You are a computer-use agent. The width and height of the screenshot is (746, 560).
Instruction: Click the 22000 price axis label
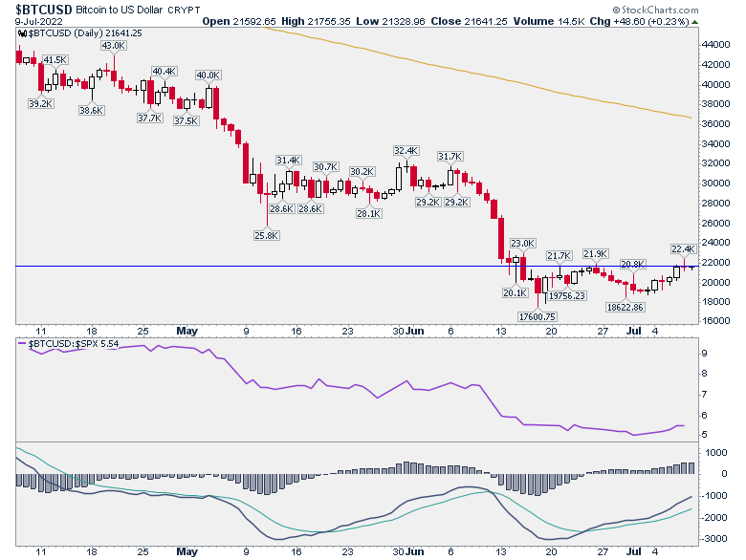pos(716,263)
